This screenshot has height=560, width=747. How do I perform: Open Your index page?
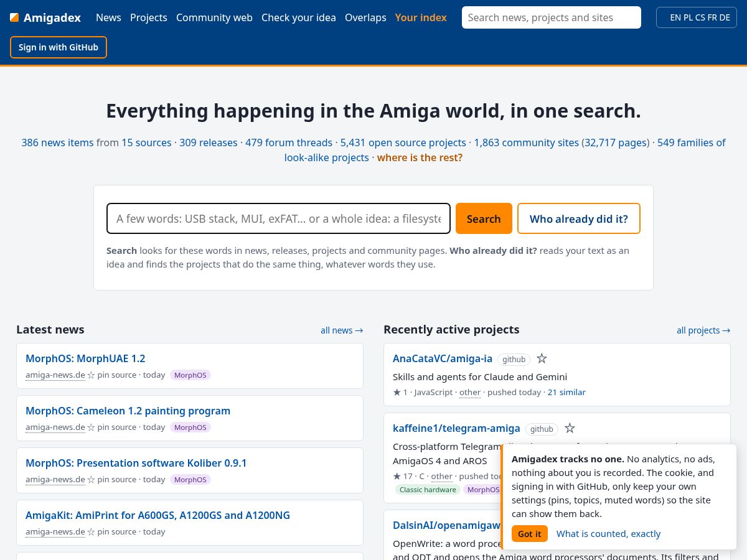pos(421,17)
